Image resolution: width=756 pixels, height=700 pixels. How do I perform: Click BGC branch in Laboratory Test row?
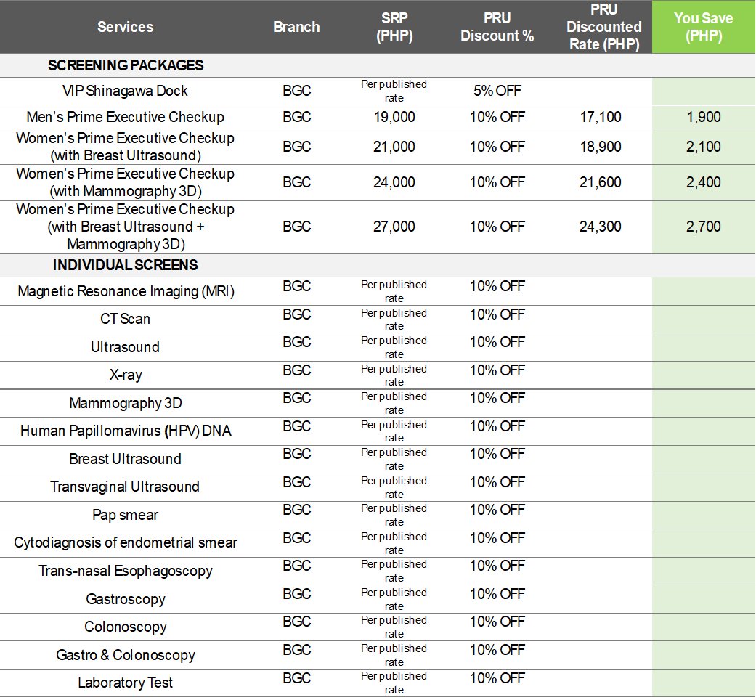pyautogui.click(x=296, y=678)
